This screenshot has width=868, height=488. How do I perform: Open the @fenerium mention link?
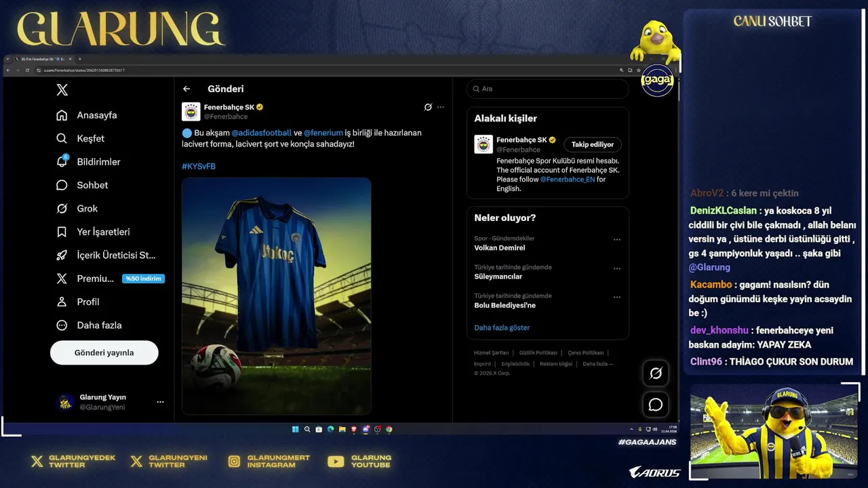(x=323, y=133)
